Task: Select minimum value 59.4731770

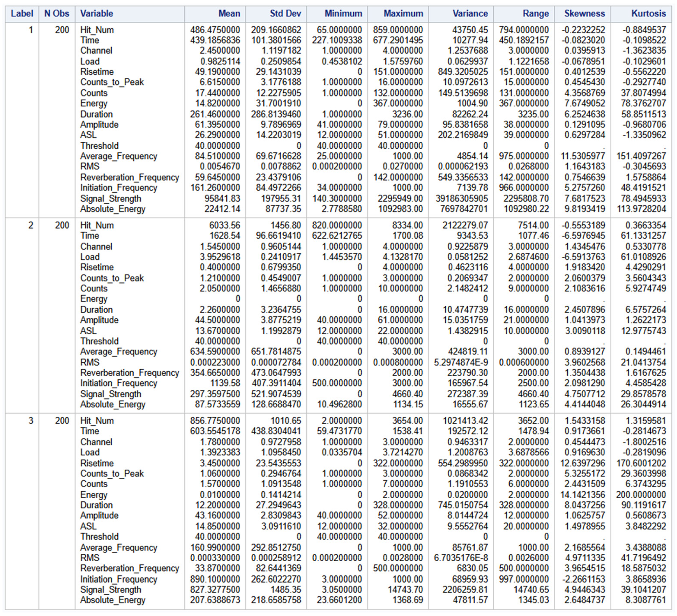Action: 340,431
